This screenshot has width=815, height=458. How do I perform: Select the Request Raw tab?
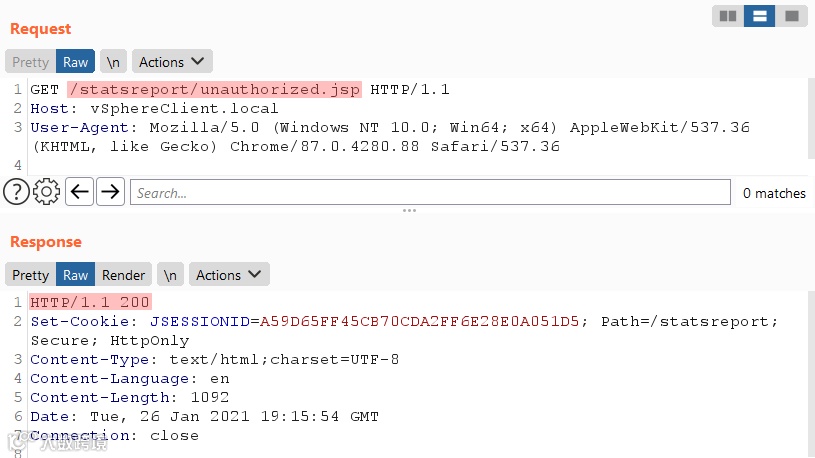pos(75,62)
